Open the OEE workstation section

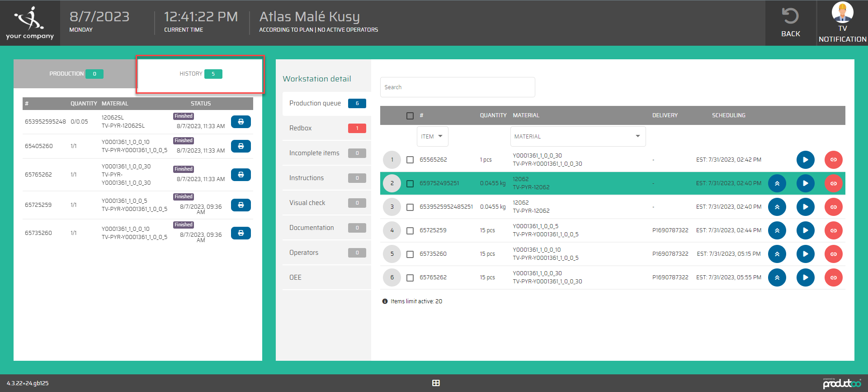[326, 277]
